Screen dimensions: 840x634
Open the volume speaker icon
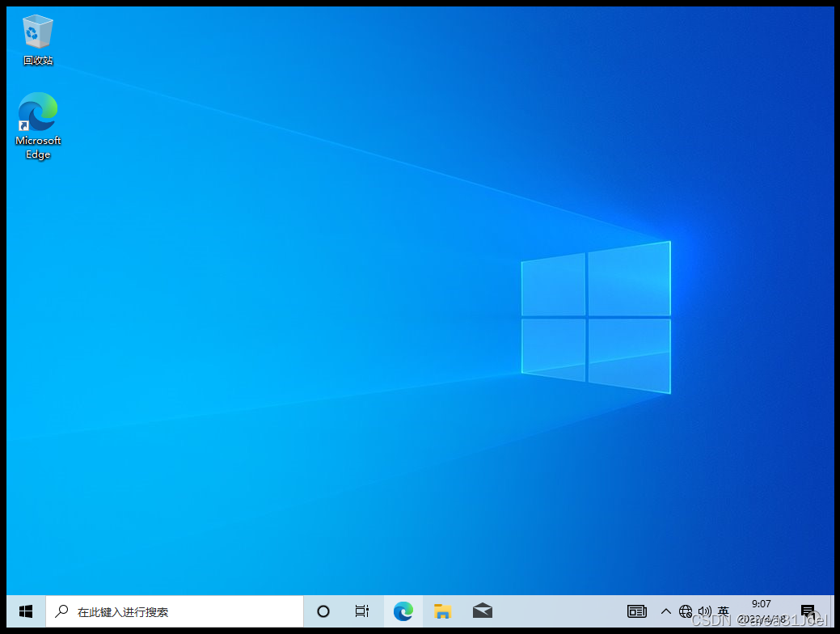[704, 611]
